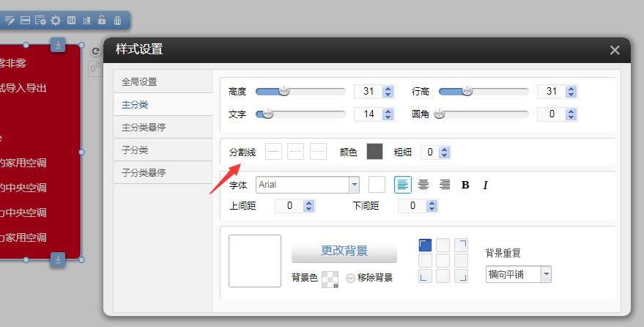Select center text alignment icon
644x327 pixels.
[x=423, y=185]
